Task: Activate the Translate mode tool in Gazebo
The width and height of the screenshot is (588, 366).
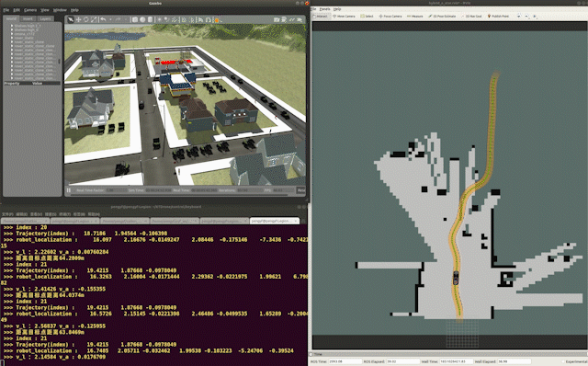Action: (x=78, y=19)
